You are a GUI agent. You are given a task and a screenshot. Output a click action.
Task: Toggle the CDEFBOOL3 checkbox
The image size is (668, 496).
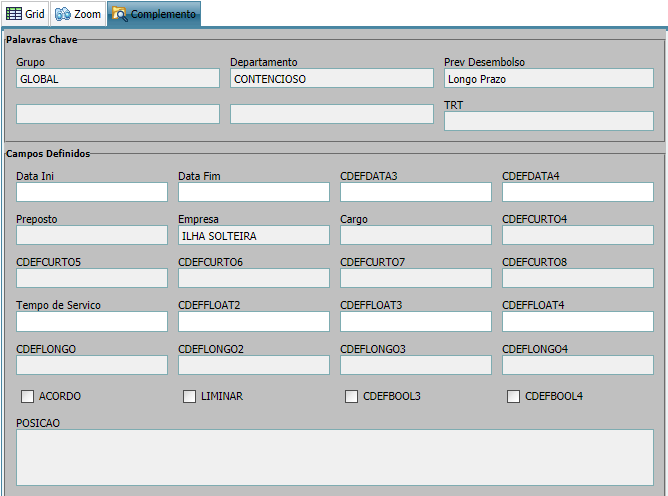coord(351,396)
